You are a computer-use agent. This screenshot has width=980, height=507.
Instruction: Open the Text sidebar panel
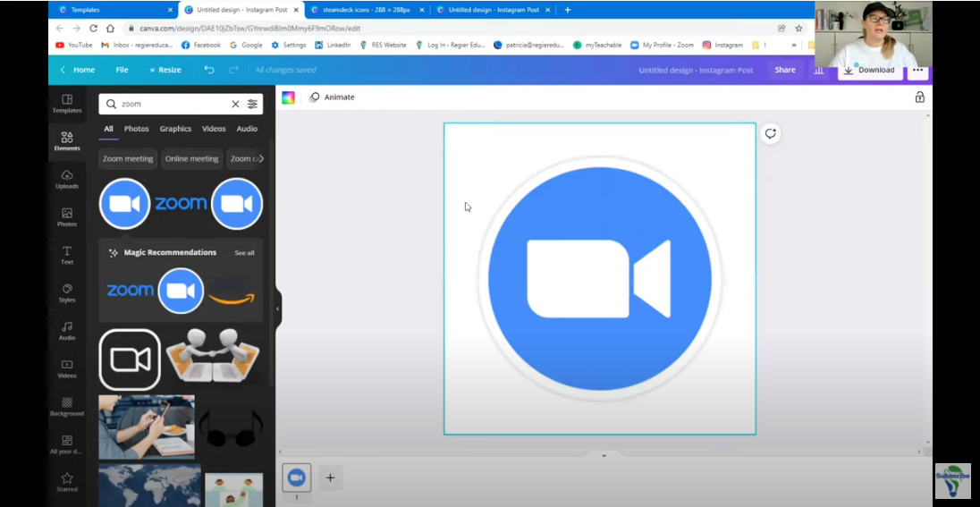point(67,255)
